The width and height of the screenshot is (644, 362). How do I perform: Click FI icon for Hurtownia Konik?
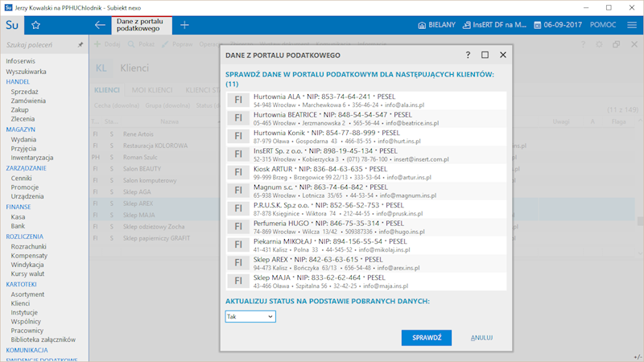click(238, 136)
